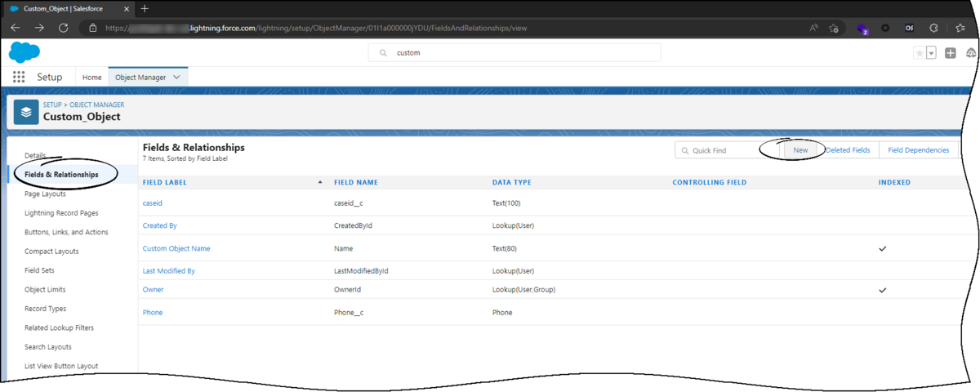
Task: Click the Salesforce cloud logo
Action: (x=24, y=52)
